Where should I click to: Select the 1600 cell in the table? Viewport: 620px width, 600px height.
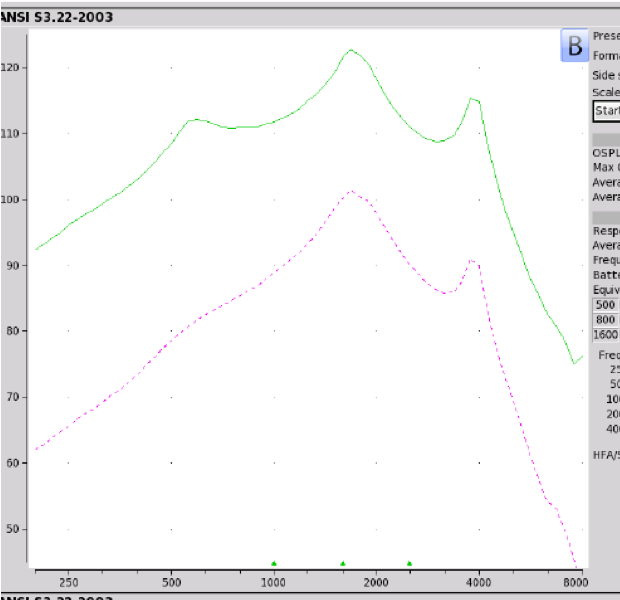[x=606, y=335]
